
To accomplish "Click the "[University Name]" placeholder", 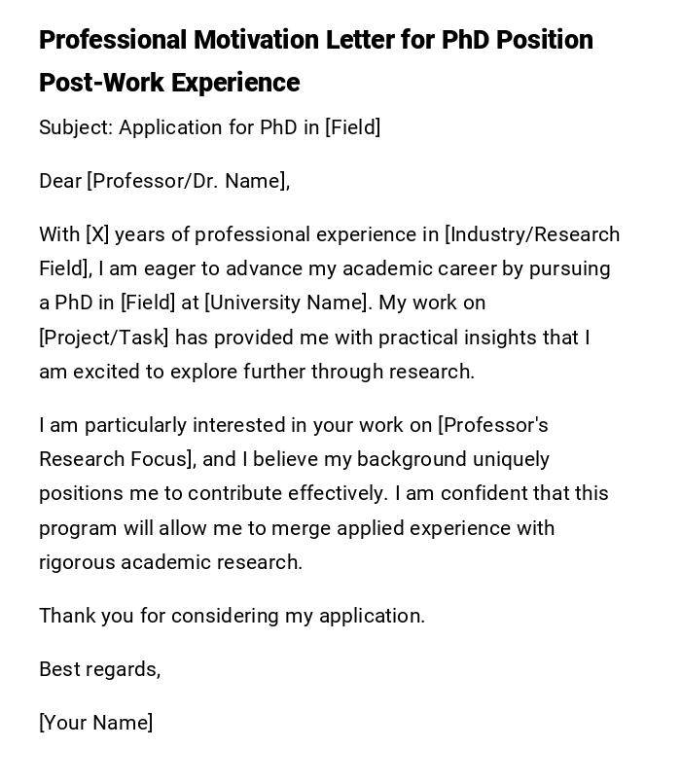I will (288, 303).
